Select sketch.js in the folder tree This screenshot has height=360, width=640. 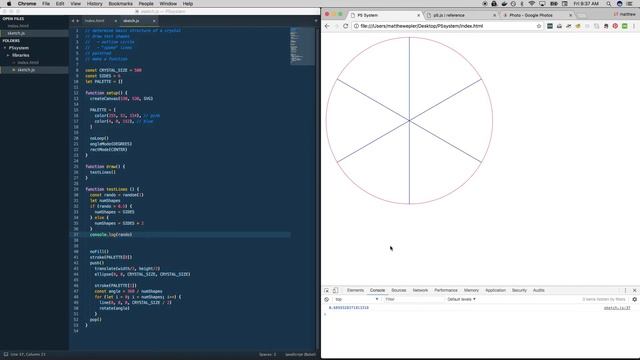(26, 70)
